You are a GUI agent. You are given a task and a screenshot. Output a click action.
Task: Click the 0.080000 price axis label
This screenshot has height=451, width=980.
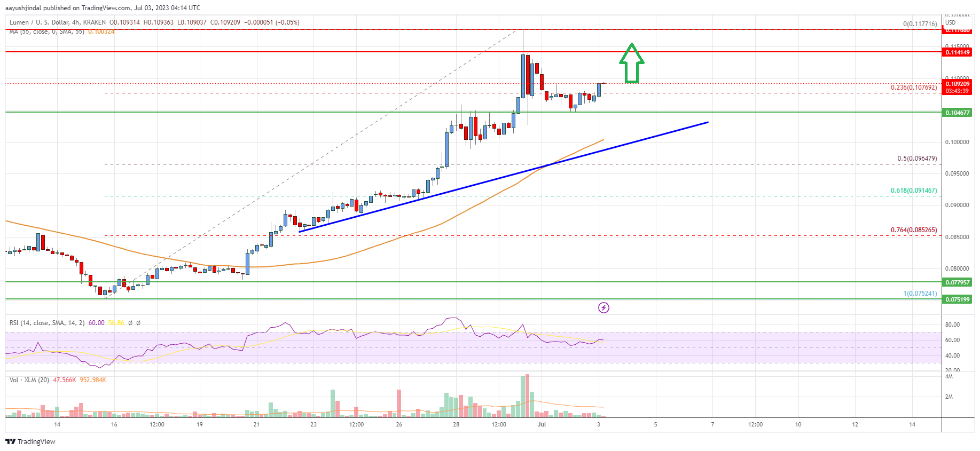pyautogui.click(x=957, y=268)
